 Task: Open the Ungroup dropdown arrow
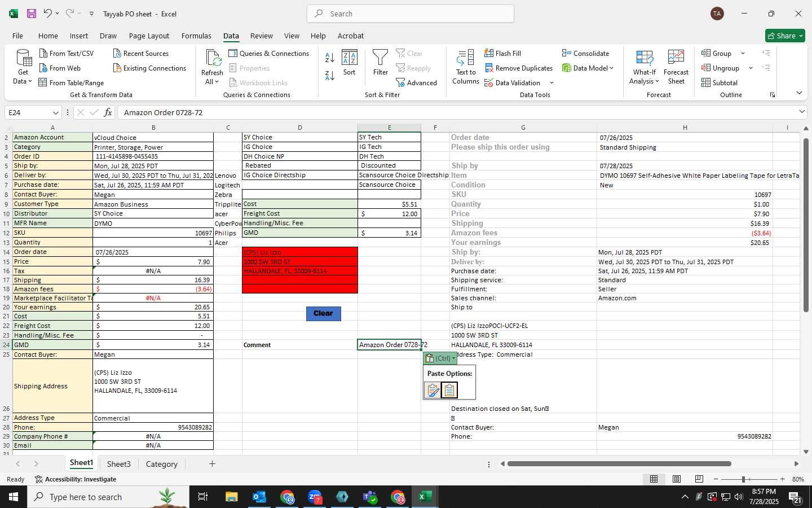751,68
